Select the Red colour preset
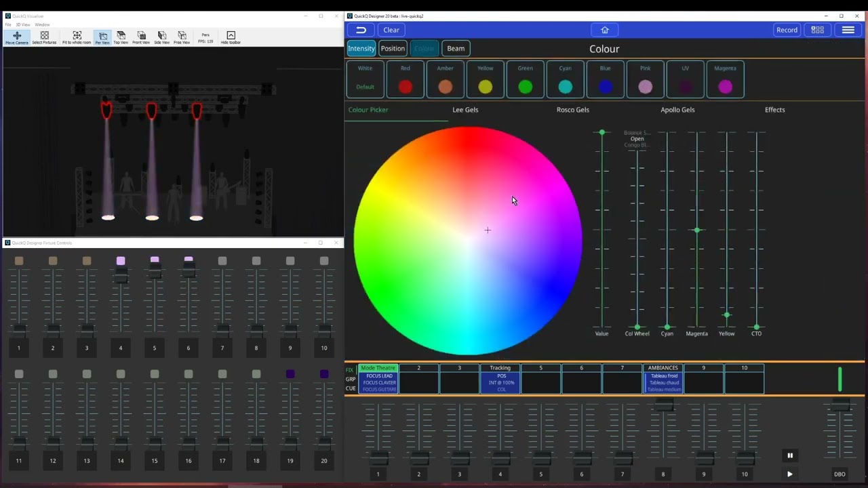 click(x=406, y=79)
